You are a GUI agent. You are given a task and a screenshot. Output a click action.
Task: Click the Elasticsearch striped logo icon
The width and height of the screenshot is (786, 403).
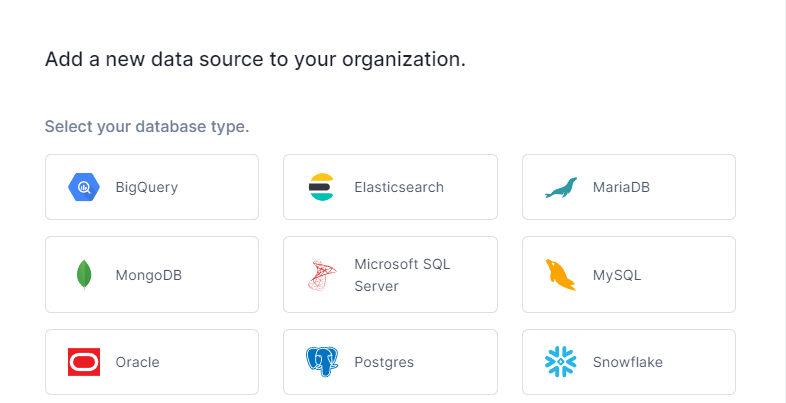tap(322, 187)
